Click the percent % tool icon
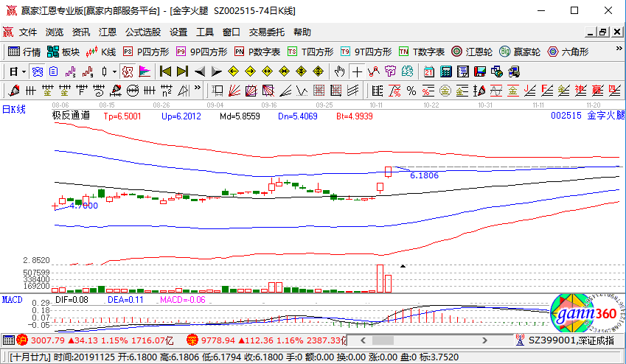The image size is (626, 364). (x=411, y=91)
